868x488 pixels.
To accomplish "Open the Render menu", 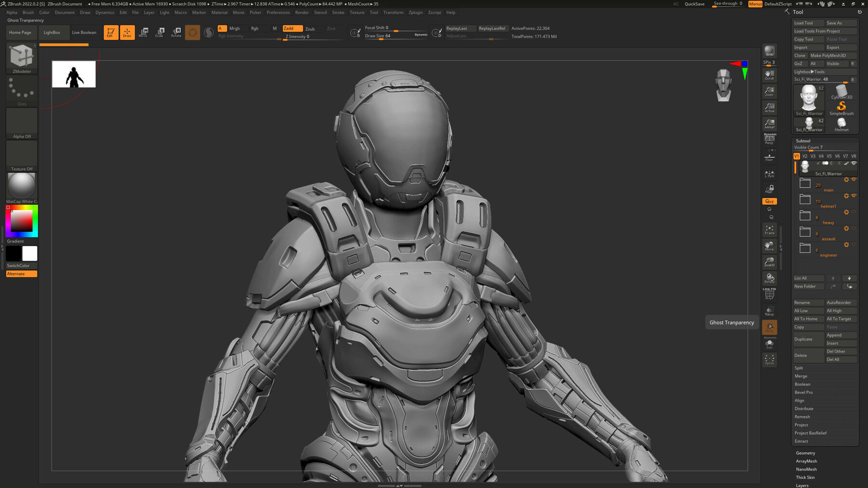I will pyautogui.click(x=302, y=13).
